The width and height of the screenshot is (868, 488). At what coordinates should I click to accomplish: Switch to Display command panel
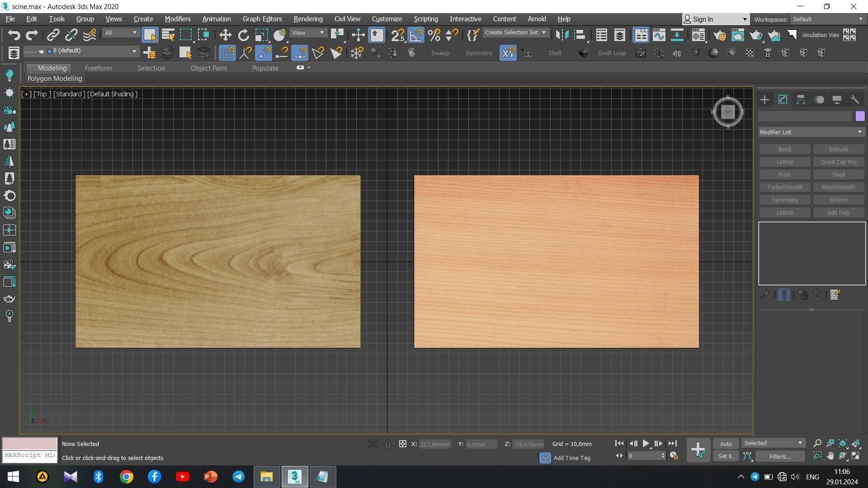(x=837, y=100)
